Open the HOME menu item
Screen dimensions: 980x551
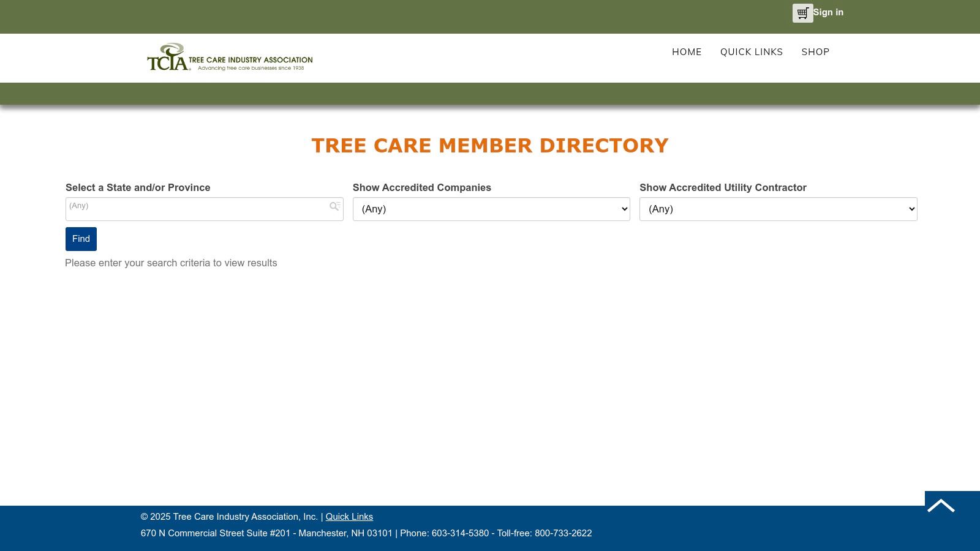687,52
